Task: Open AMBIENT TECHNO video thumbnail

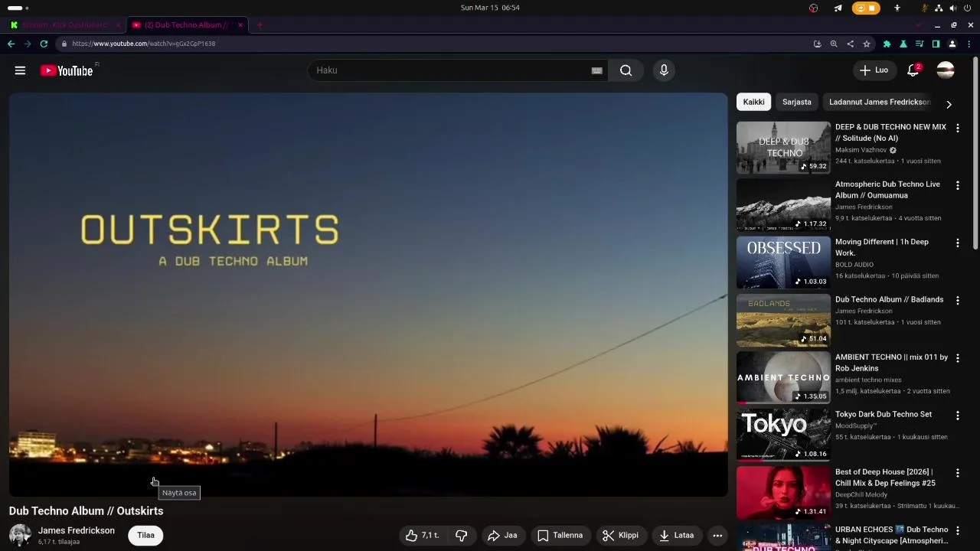Action: pos(783,377)
